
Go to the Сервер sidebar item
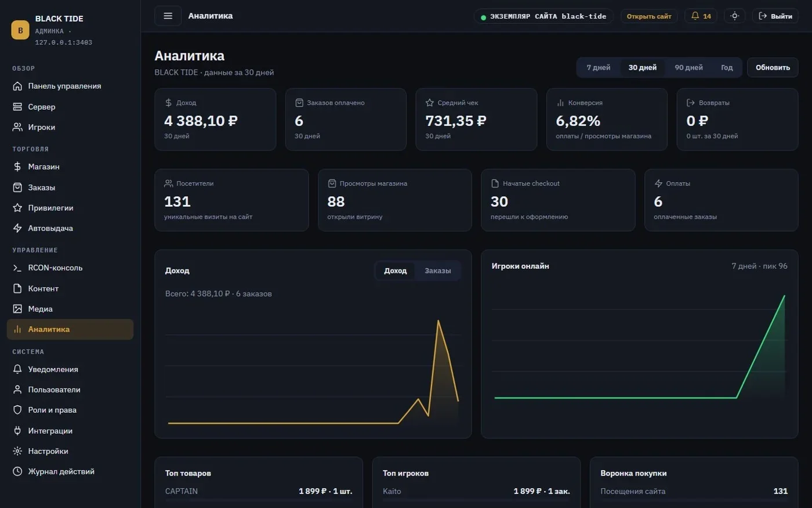pyautogui.click(x=70, y=107)
